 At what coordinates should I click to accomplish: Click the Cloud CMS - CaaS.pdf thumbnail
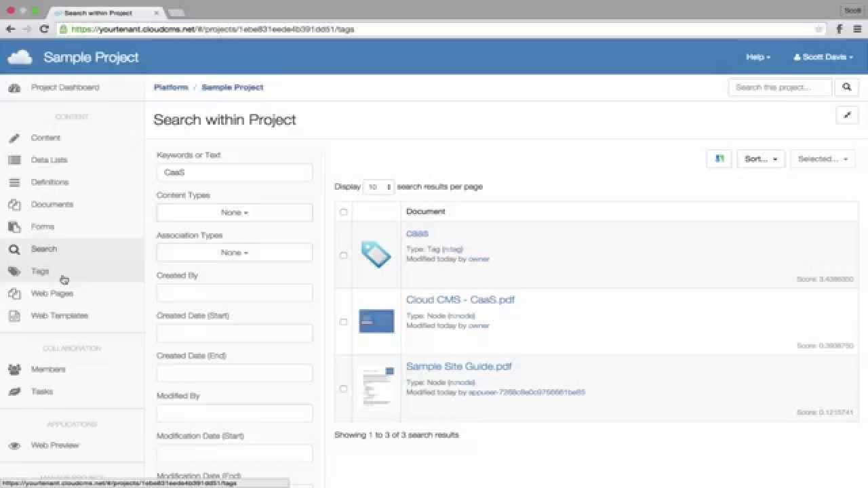(376, 321)
